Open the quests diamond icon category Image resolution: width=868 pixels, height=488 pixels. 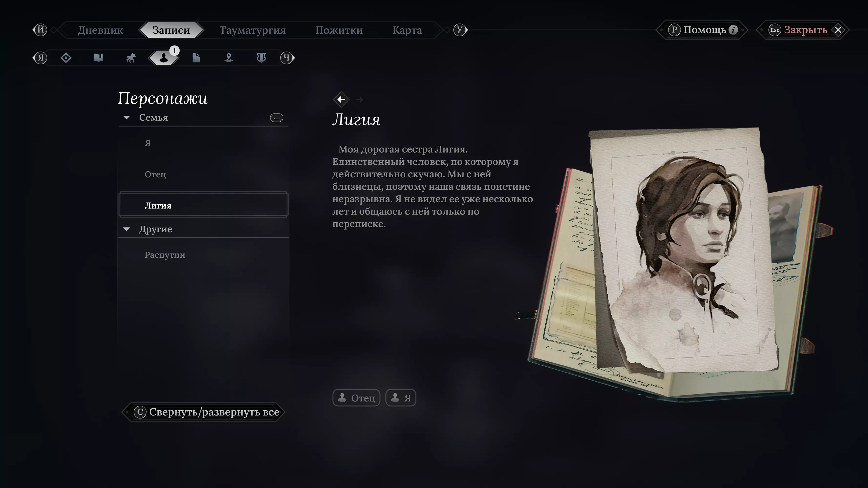click(x=66, y=58)
